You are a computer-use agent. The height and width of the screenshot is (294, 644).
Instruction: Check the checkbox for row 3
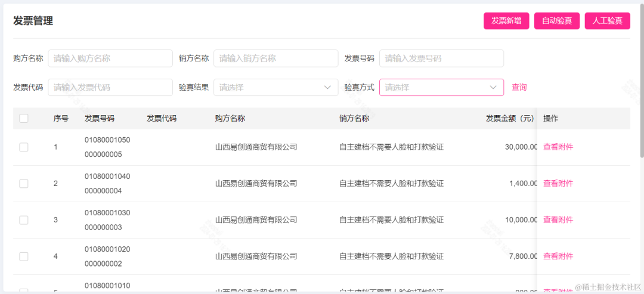click(x=24, y=219)
